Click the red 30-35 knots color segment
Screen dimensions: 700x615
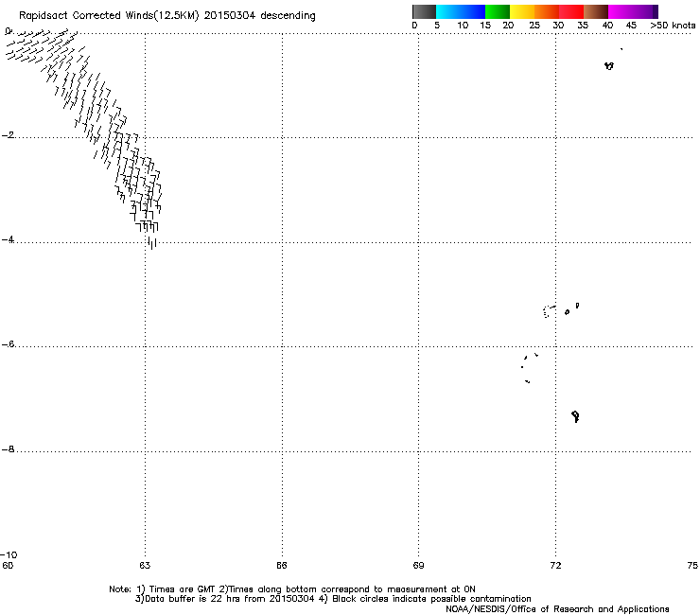[571, 11]
